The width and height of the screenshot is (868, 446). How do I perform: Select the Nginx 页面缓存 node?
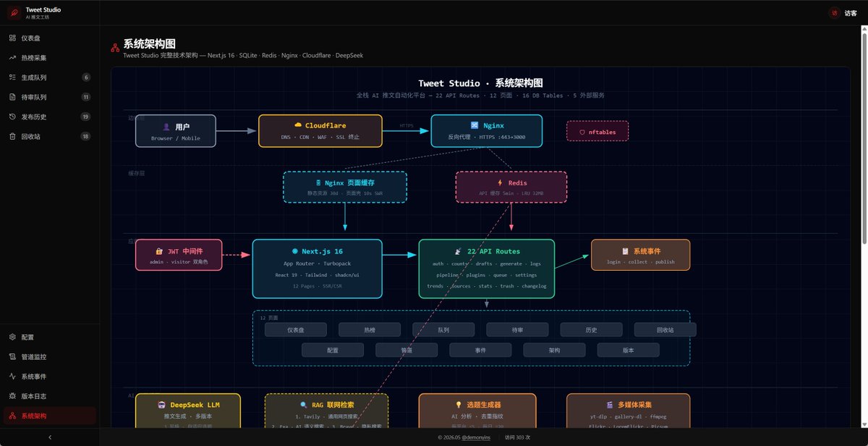tap(345, 187)
